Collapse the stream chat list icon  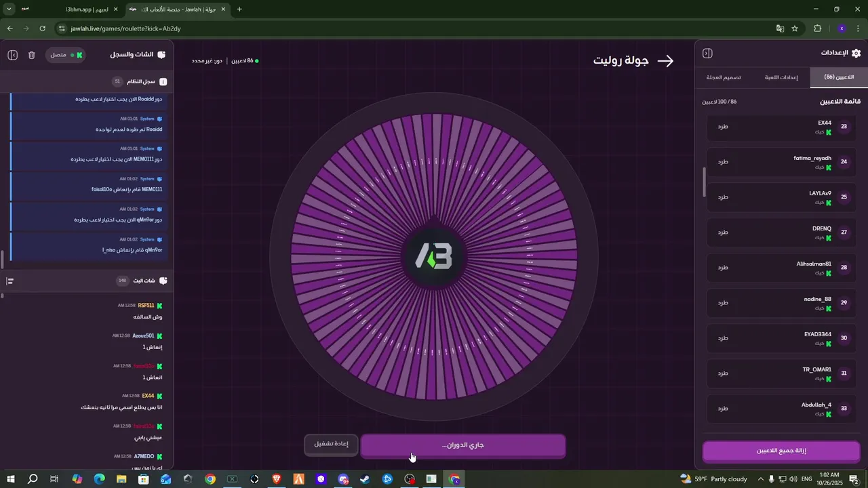click(10, 281)
